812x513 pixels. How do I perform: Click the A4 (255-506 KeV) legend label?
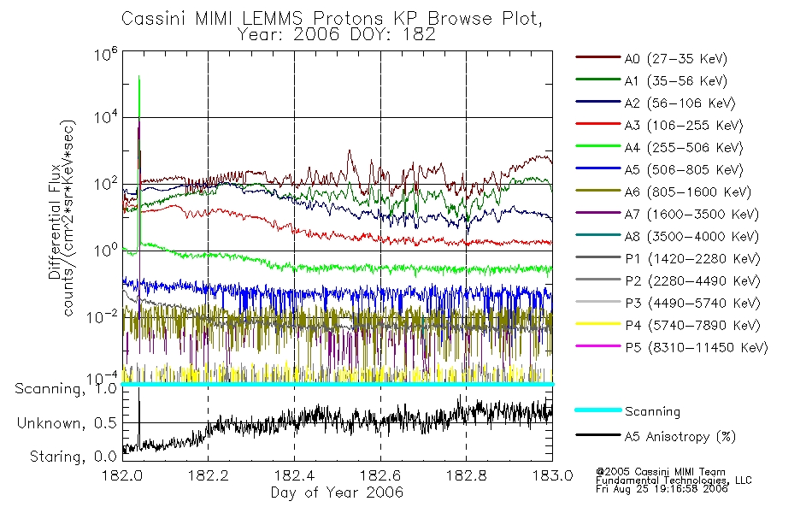tap(684, 148)
